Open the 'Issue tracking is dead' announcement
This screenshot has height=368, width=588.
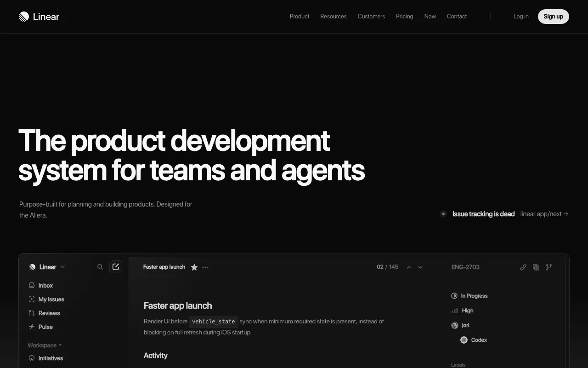(x=483, y=214)
